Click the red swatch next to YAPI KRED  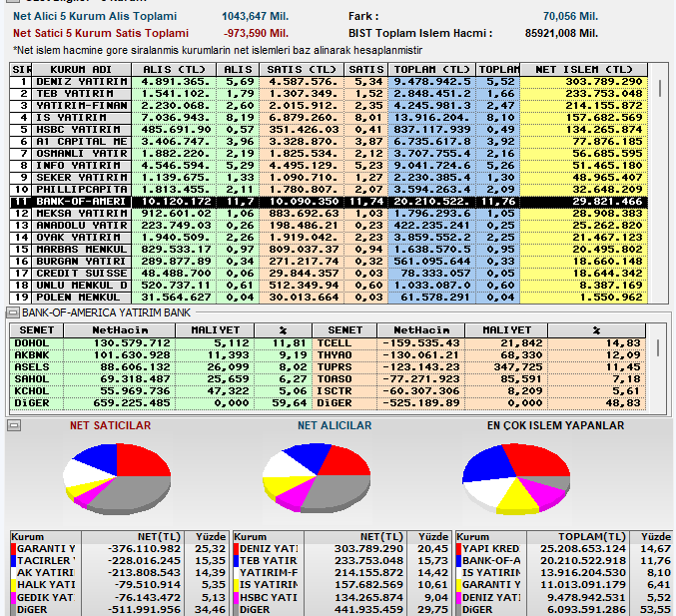pos(459,549)
